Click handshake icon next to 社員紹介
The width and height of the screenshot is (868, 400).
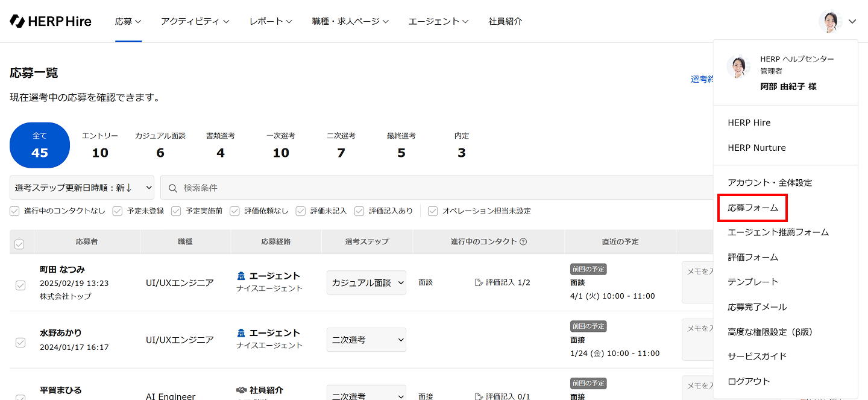tap(242, 390)
